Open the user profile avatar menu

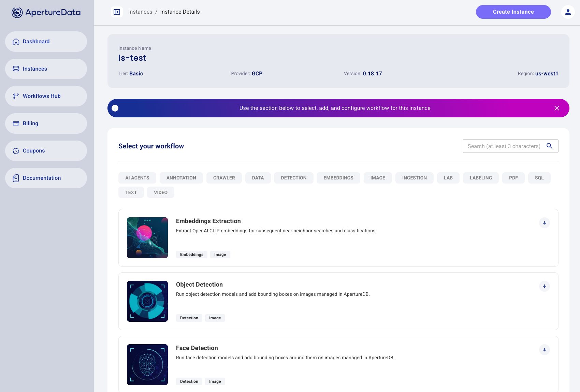568,12
